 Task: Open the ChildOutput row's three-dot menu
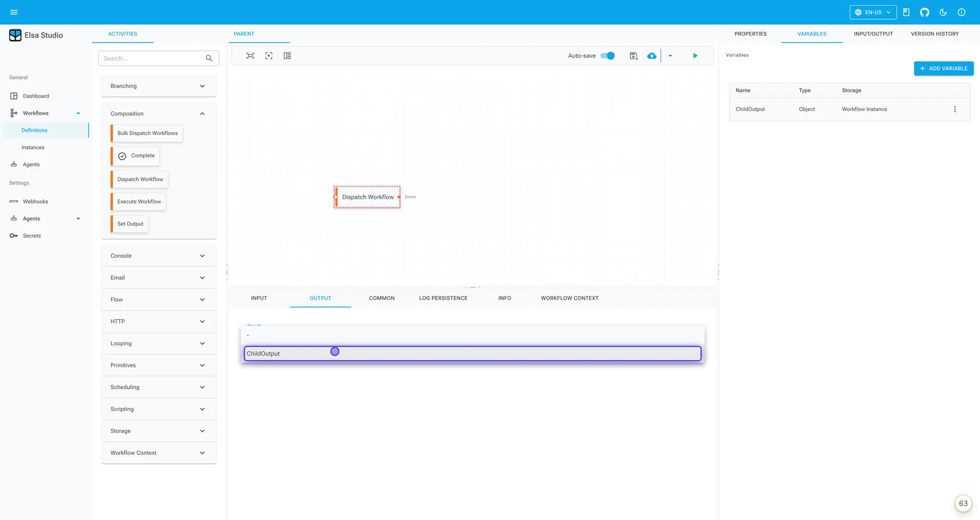955,109
